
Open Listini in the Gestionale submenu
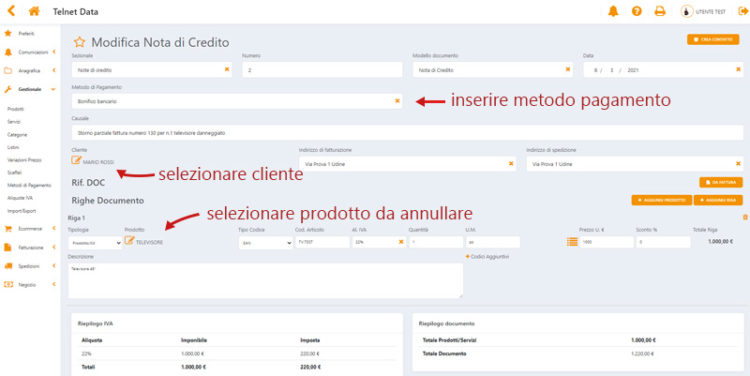click(13, 147)
